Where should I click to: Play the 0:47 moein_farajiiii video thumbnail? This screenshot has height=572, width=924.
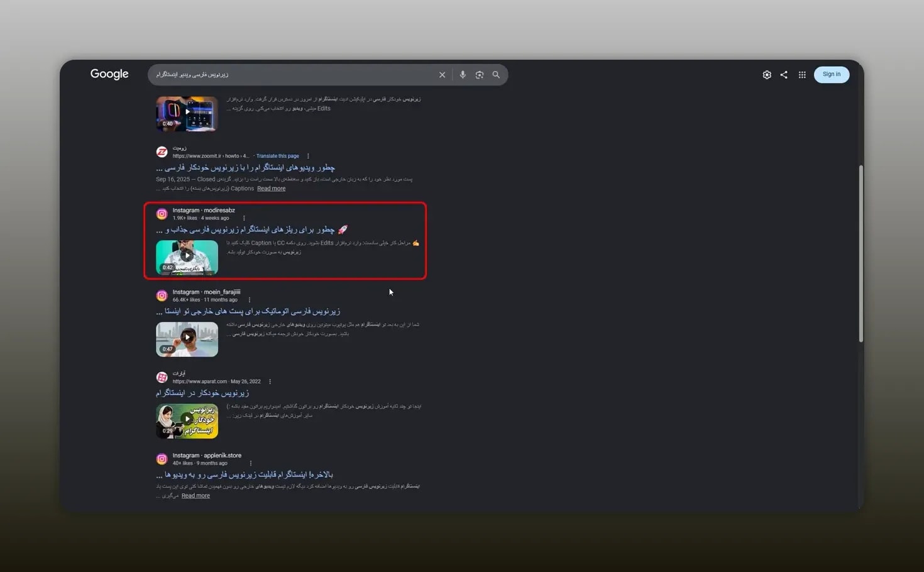tap(187, 339)
